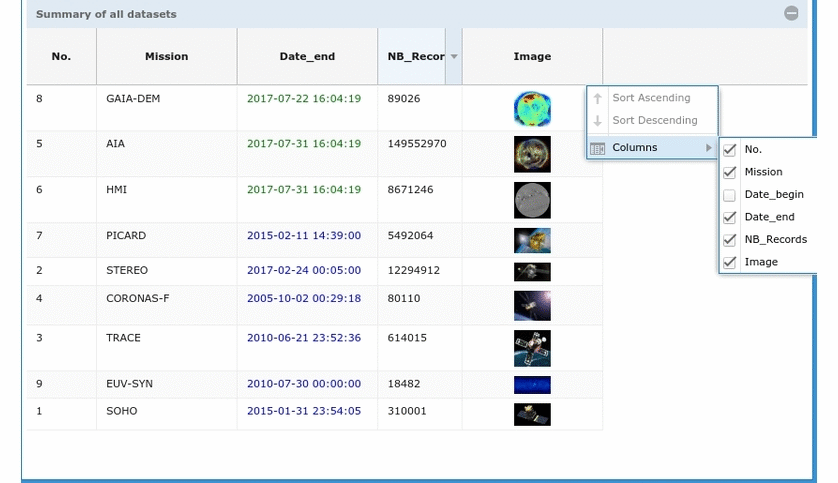Click record count 80110

[404, 299]
